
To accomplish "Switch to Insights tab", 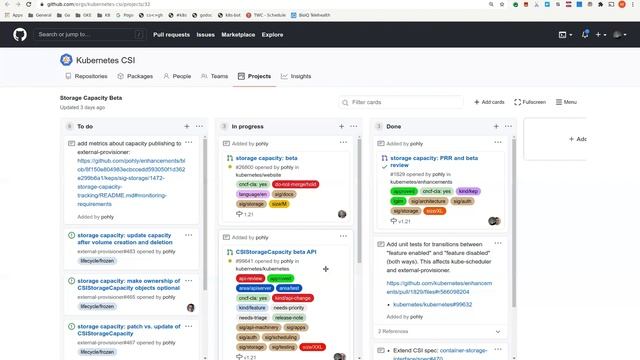I will point(296,76).
